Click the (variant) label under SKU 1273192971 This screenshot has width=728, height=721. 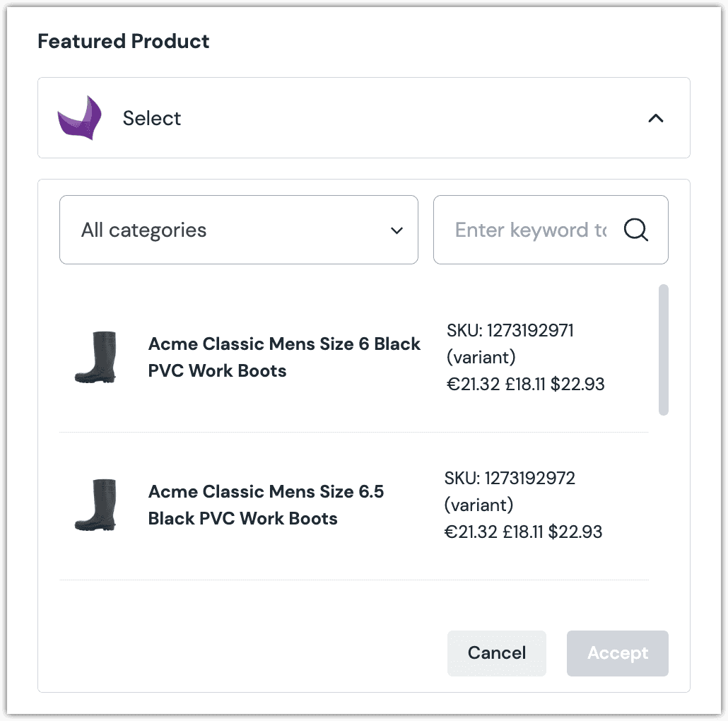click(481, 357)
